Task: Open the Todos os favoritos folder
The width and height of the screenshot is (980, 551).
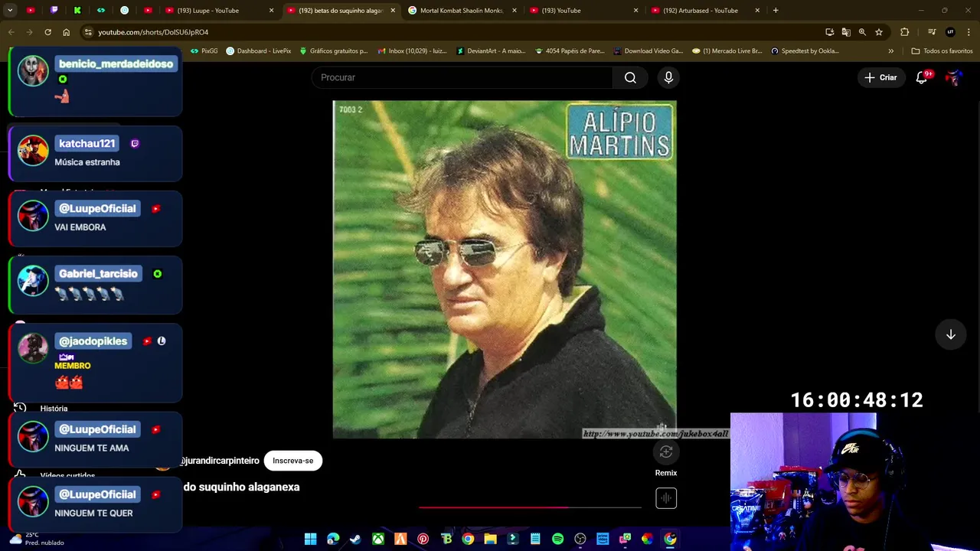Action: [x=942, y=51]
